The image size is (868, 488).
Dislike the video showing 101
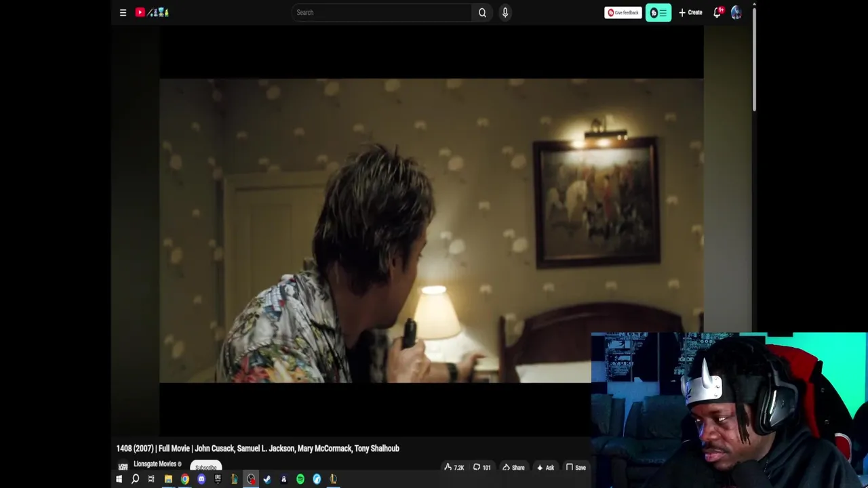coord(481,467)
